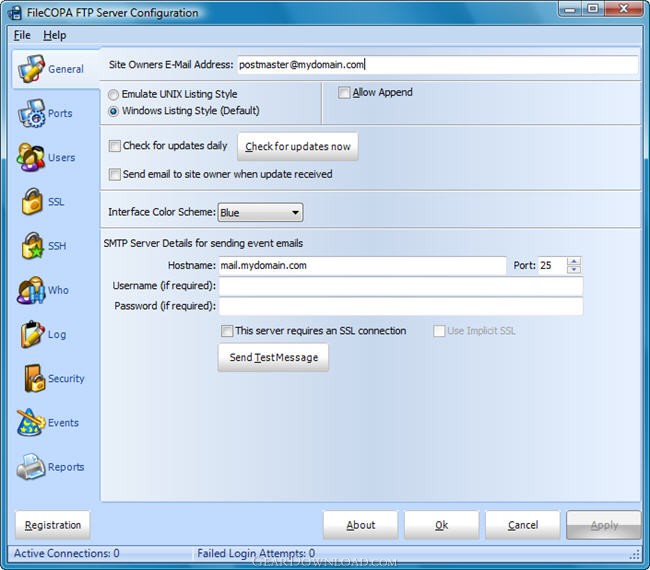Decrease the SMTP port number
650x570 pixels.
(574, 269)
